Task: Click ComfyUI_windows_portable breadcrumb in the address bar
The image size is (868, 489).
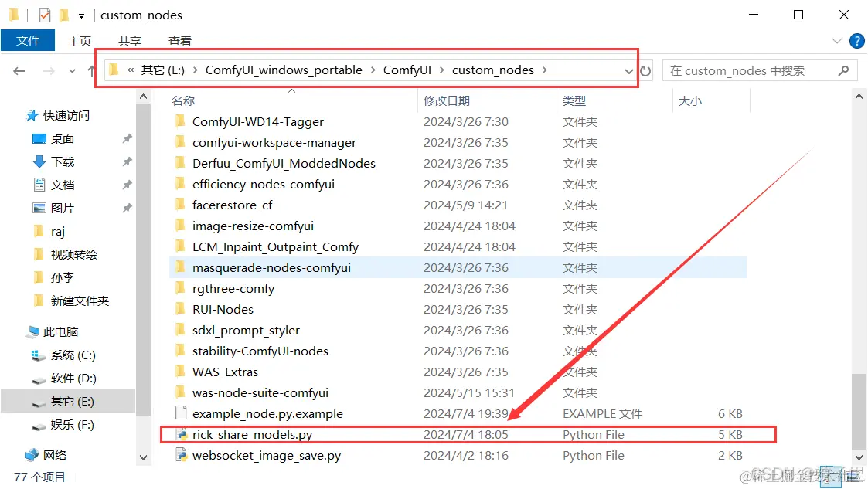Action: 284,70
